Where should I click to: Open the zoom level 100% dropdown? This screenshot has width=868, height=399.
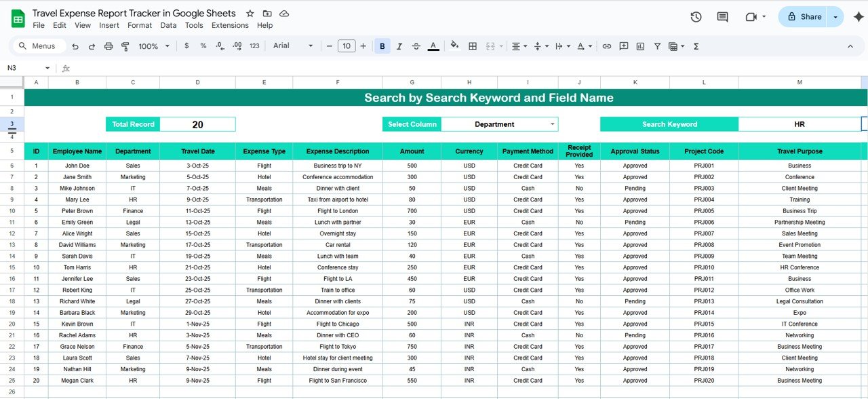[x=153, y=46]
